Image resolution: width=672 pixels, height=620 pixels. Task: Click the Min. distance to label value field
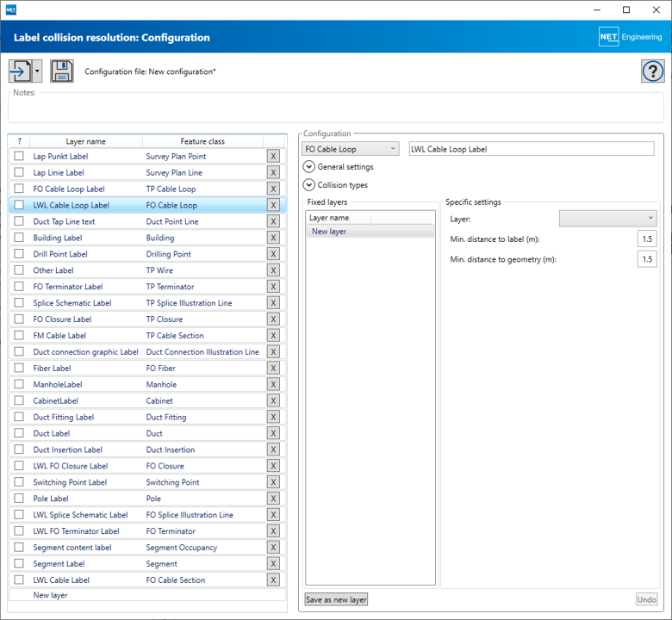coord(647,239)
